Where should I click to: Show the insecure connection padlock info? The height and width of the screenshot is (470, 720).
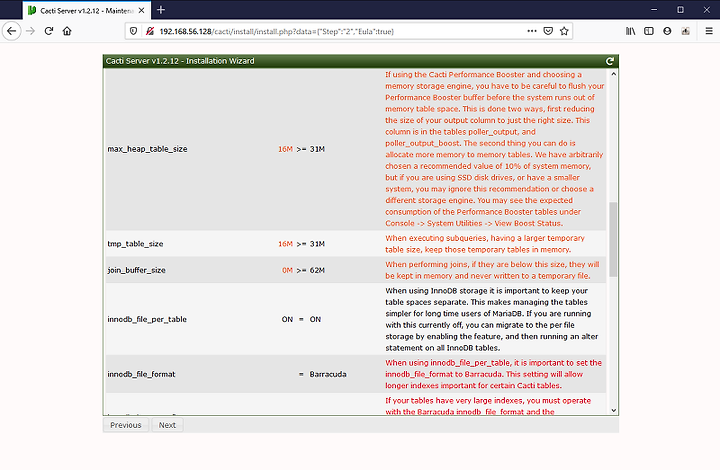point(150,31)
